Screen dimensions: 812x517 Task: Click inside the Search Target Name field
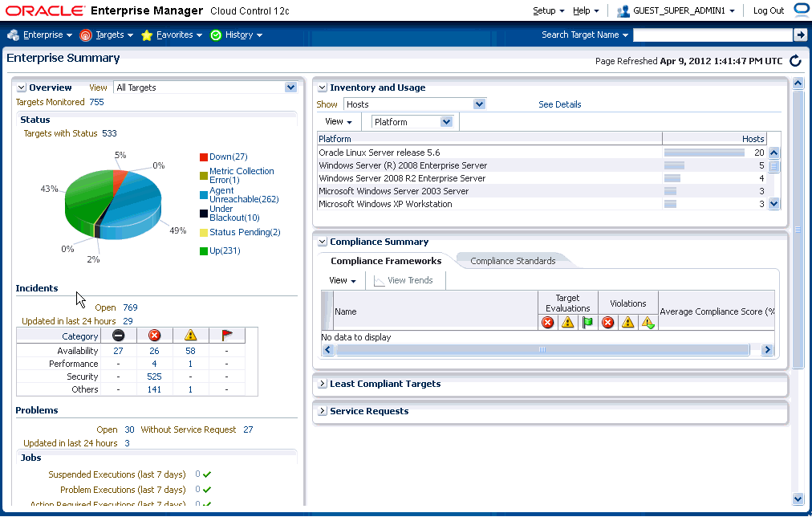click(713, 35)
